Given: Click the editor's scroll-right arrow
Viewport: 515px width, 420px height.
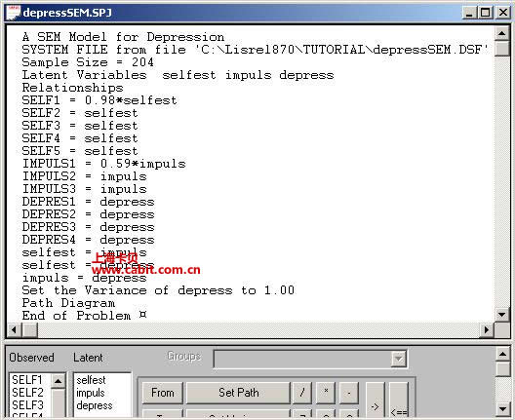Looking at the screenshot, I should point(487,329).
